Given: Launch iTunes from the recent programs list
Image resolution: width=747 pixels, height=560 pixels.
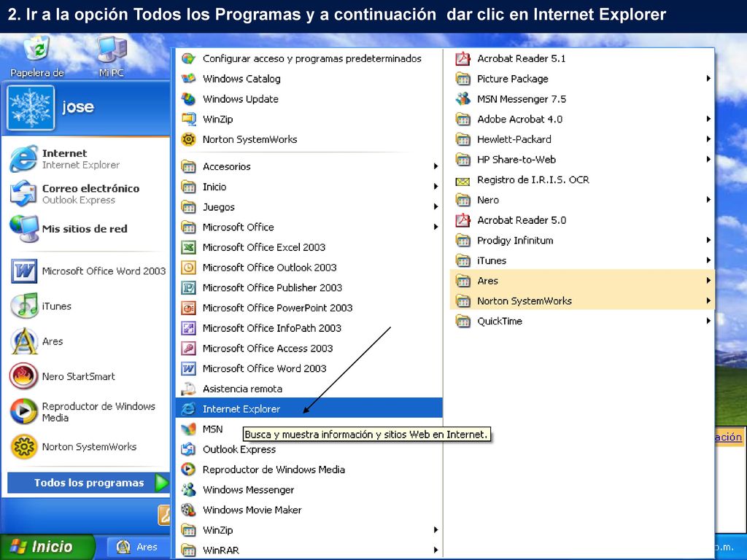Looking at the screenshot, I should 86,306.
